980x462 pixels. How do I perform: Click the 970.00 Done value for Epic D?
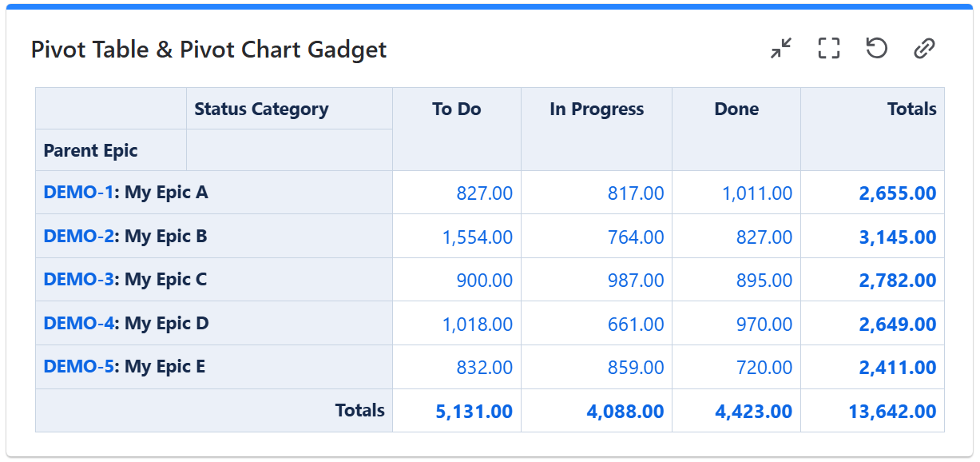pos(764,325)
